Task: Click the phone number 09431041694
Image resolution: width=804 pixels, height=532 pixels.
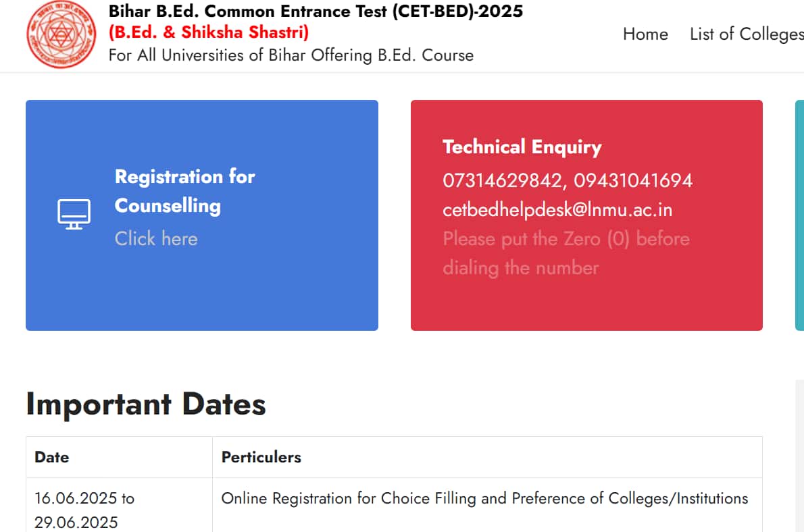Action: [x=633, y=180]
